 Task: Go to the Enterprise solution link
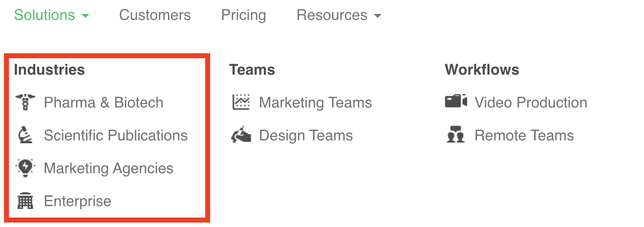pos(78,201)
